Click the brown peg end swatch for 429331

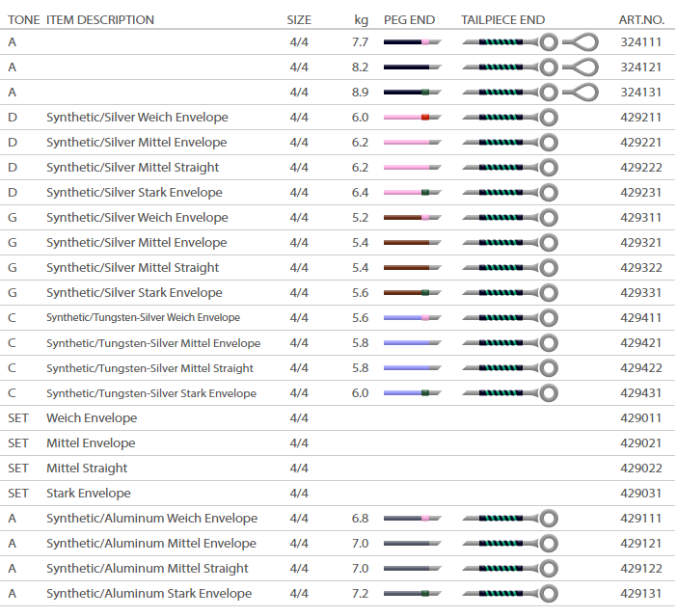(412, 293)
